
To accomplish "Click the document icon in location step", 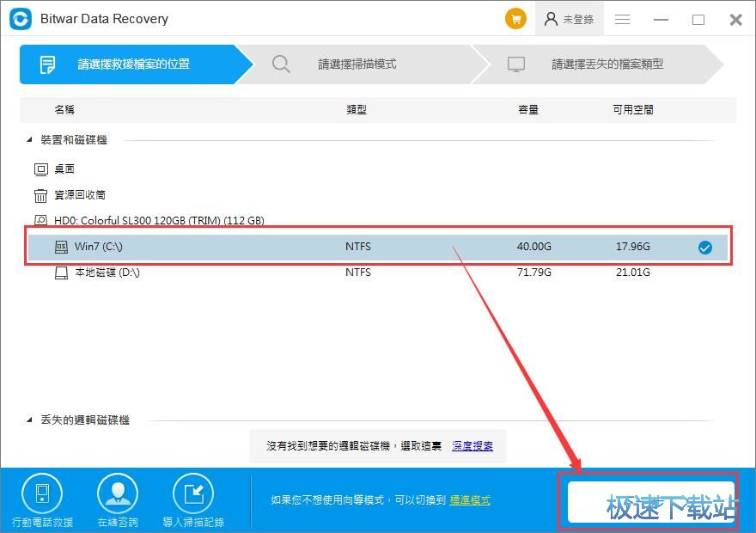I will click(47, 64).
